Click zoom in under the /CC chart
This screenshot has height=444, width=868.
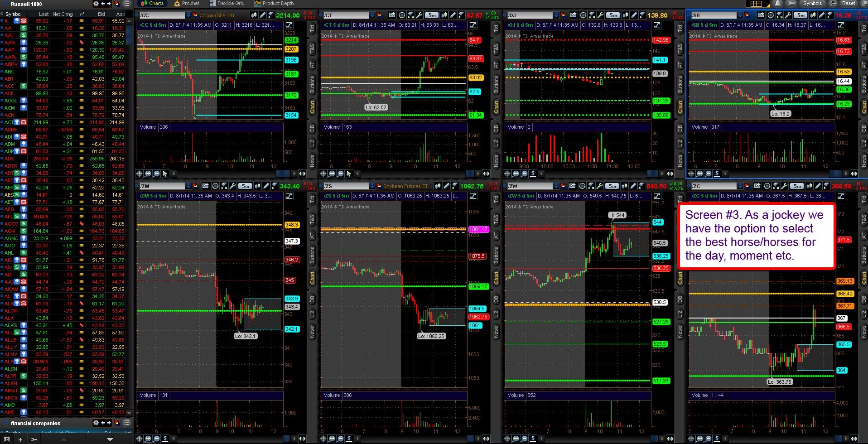(x=148, y=174)
